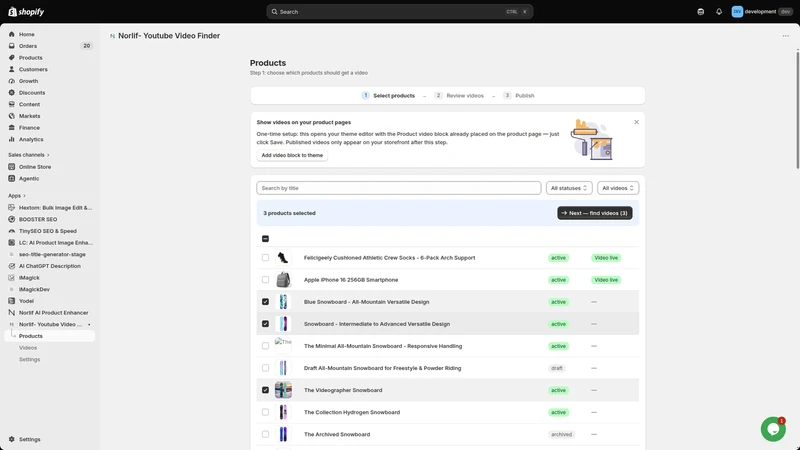Open the development account menu
This screenshot has width=800, height=450.
click(761, 12)
